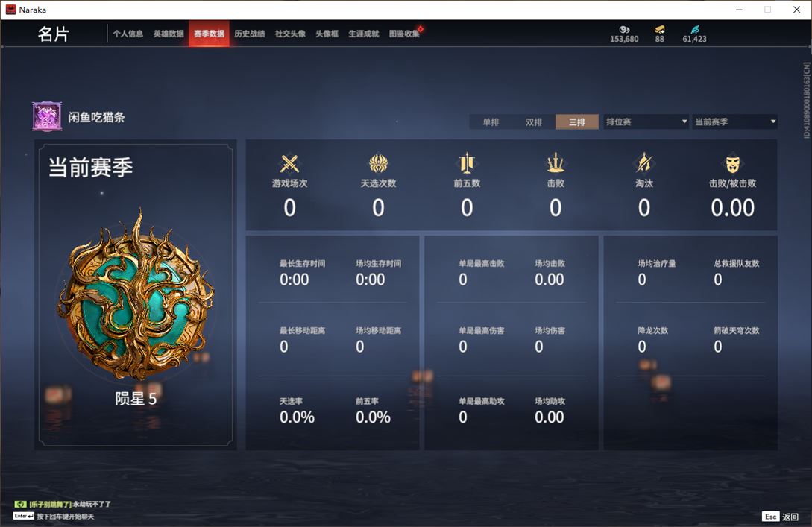Click the 淘汰 broken blade icon
This screenshot has width=812, height=527.
[x=643, y=163]
